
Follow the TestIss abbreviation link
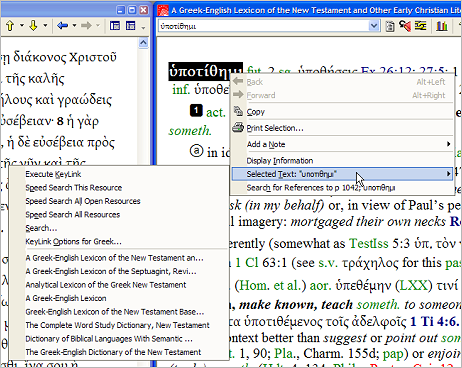click(x=369, y=244)
